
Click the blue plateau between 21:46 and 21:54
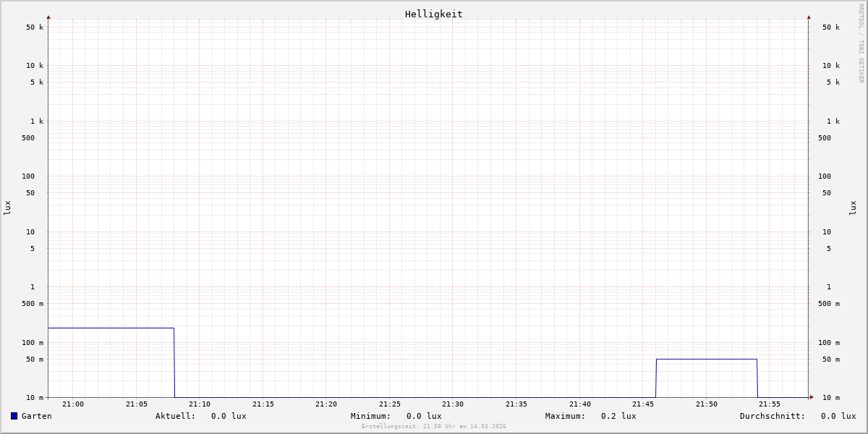pos(707,359)
